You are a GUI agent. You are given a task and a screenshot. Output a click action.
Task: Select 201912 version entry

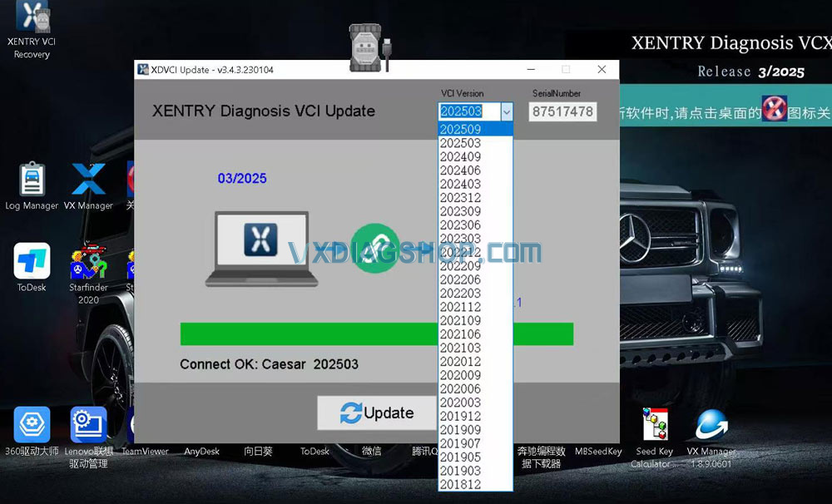click(475, 417)
